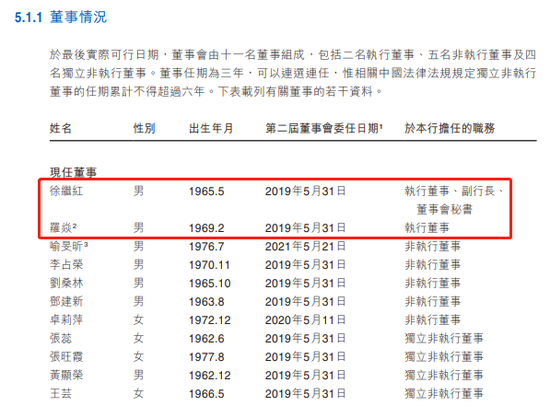The width and height of the screenshot is (550, 406).
Task: Click appointment date in 羅焱 row
Action: click(x=306, y=228)
